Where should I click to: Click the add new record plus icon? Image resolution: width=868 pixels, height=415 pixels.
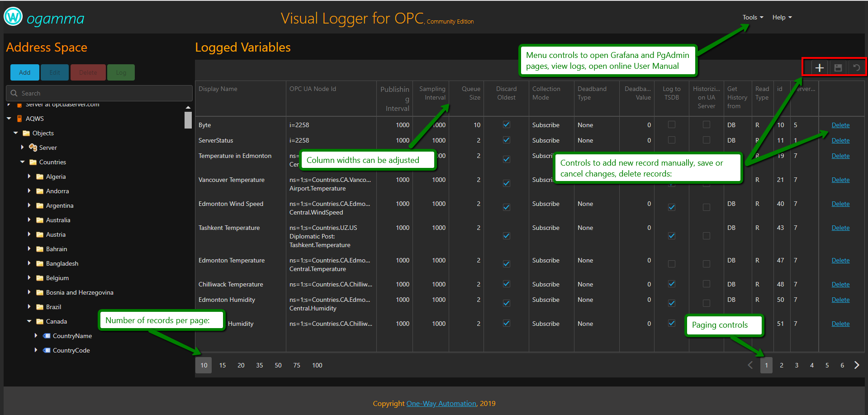819,68
